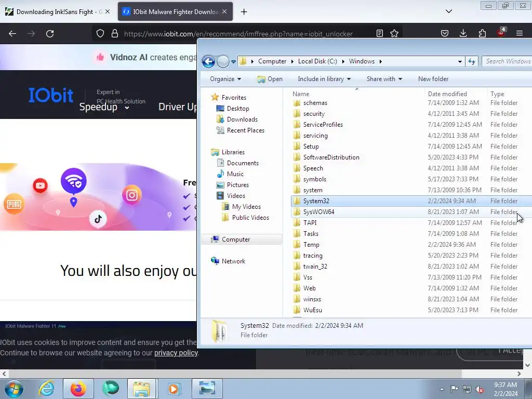
Task: Open the privacy policy link
Action: click(176, 353)
